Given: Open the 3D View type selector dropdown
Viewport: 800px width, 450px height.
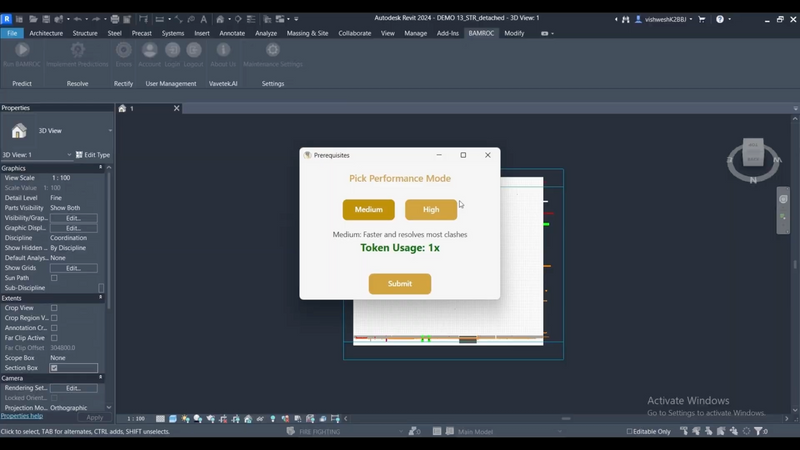Looking at the screenshot, I should coord(110,131).
